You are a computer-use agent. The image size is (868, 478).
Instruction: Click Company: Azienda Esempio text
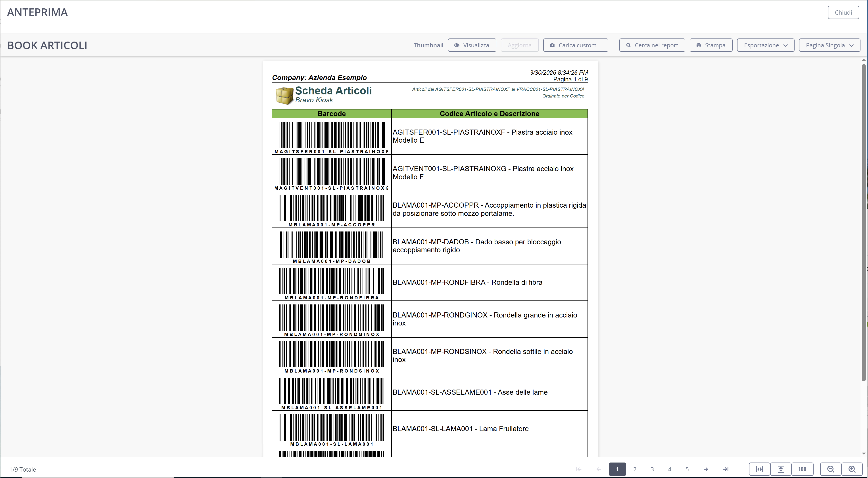[x=319, y=77]
